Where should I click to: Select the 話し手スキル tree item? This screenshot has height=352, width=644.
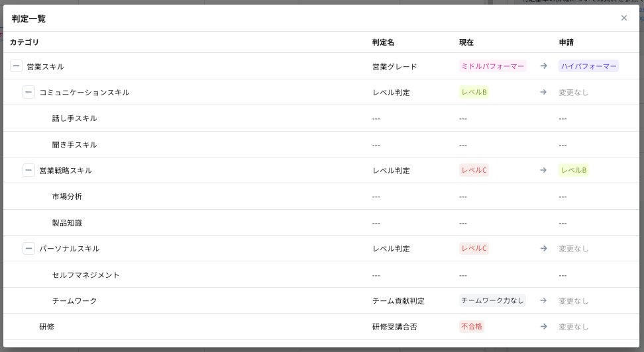click(x=74, y=118)
